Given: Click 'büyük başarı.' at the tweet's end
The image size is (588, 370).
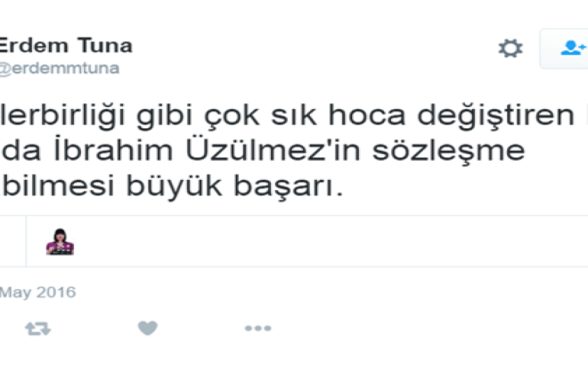Looking at the screenshot, I should pyautogui.click(x=234, y=185).
